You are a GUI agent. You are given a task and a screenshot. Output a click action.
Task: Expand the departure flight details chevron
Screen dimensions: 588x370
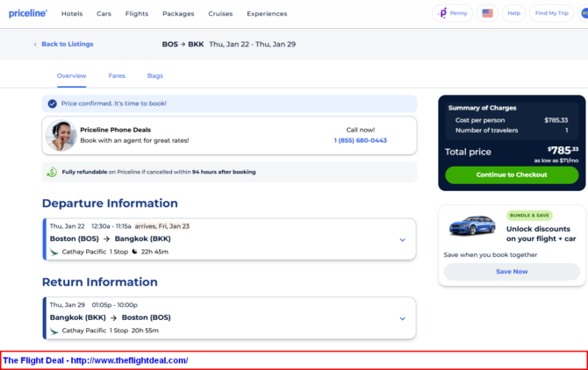[402, 239]
